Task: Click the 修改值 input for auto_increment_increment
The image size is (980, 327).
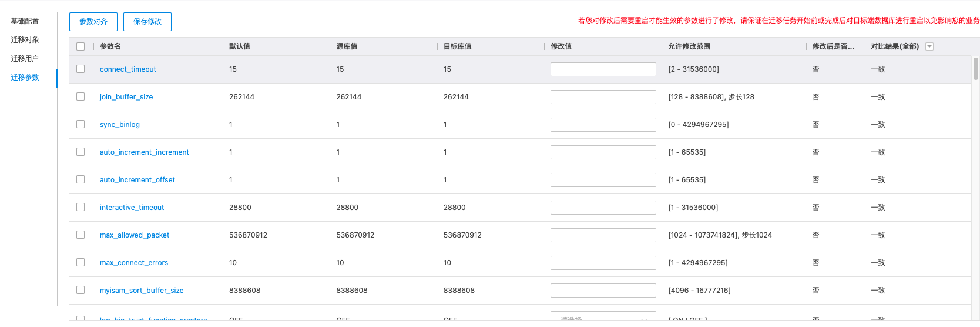Action: [x=603, y=152]
